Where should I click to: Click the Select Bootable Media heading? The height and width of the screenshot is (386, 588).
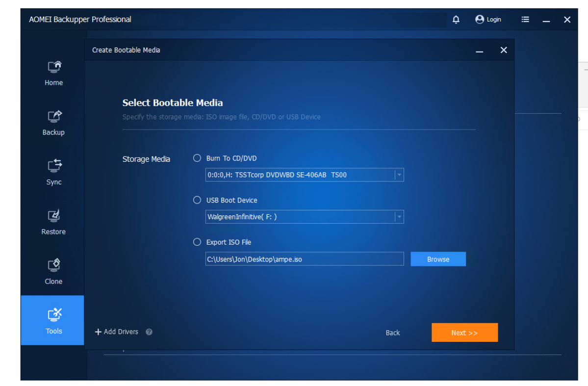(x=173, y=103)
